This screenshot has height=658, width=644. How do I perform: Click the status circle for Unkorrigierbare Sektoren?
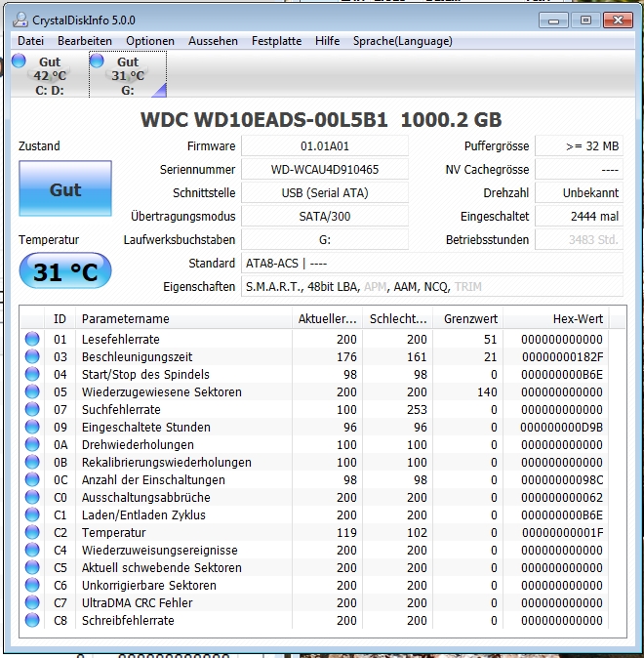pyautogui.click(x=32, y=585)
